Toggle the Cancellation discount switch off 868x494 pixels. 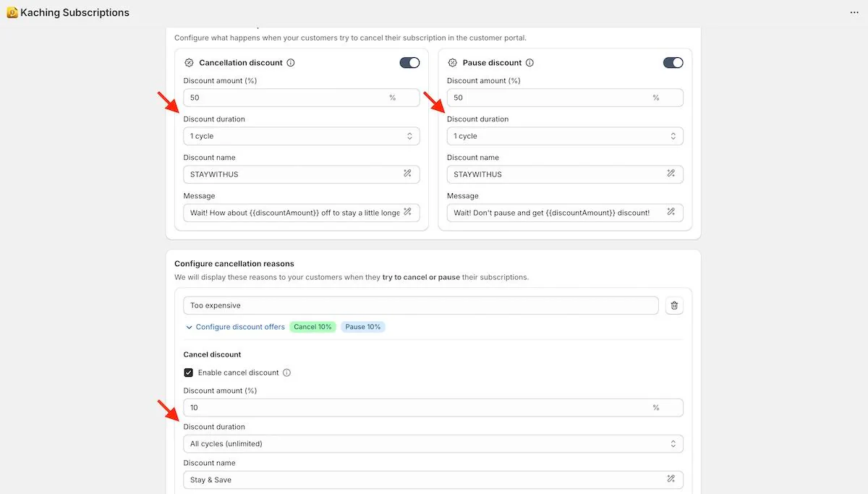409,63
